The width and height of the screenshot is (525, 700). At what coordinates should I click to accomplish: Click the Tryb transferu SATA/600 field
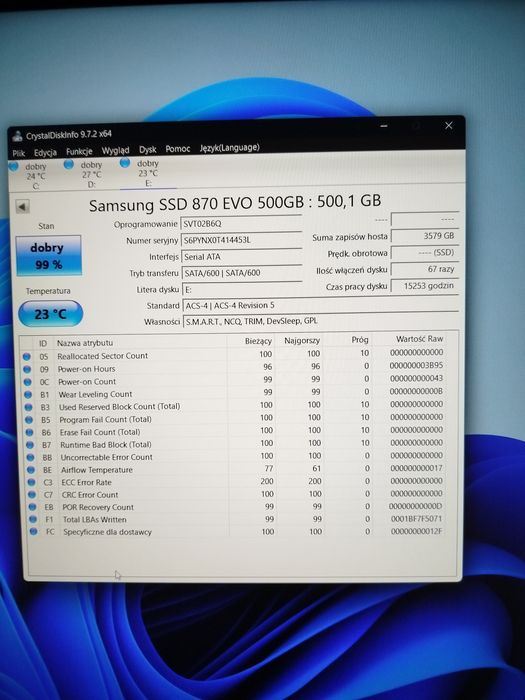(x=242, y=272)
